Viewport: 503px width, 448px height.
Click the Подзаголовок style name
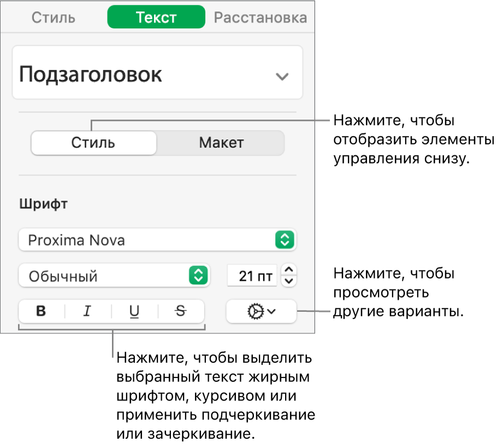click(91, 75)
